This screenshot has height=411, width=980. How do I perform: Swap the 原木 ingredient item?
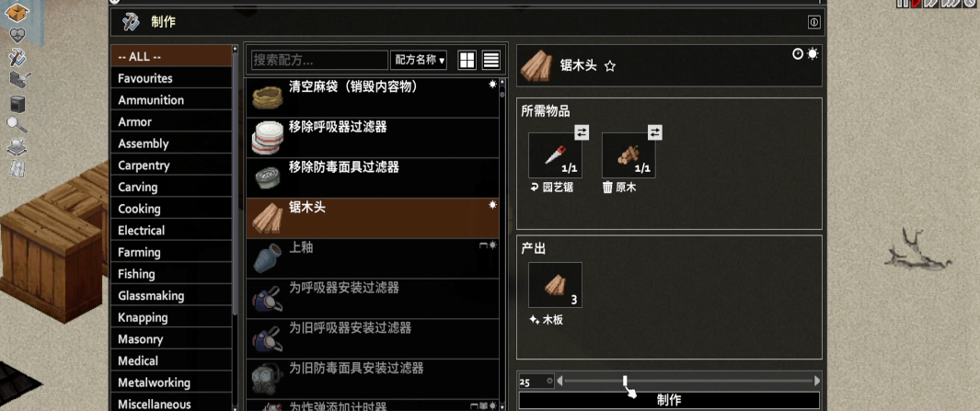click(x=655, y=132)
